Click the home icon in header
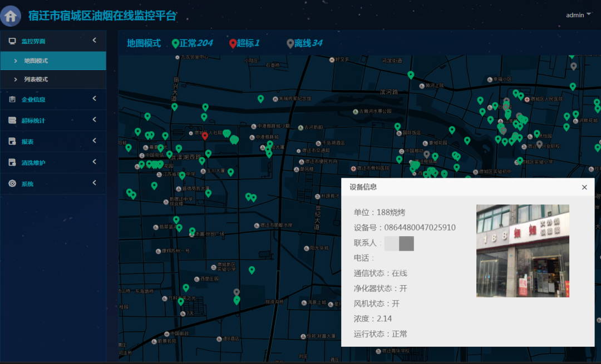601x364 pixels. click(11, 16)
